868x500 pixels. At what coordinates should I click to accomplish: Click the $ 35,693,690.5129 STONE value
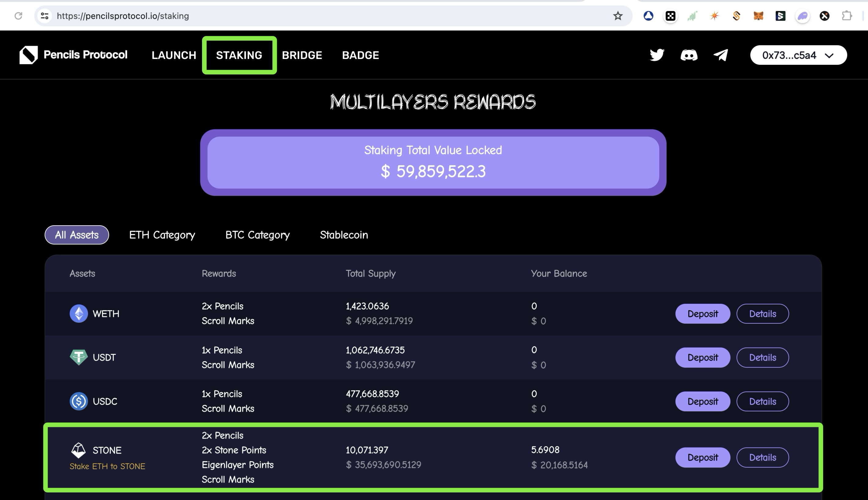click(383, 465)
